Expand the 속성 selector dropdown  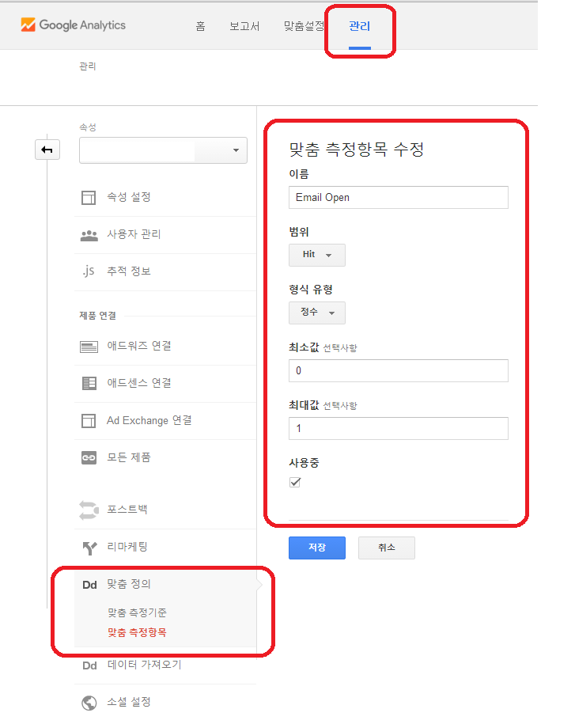coord(163,150)
